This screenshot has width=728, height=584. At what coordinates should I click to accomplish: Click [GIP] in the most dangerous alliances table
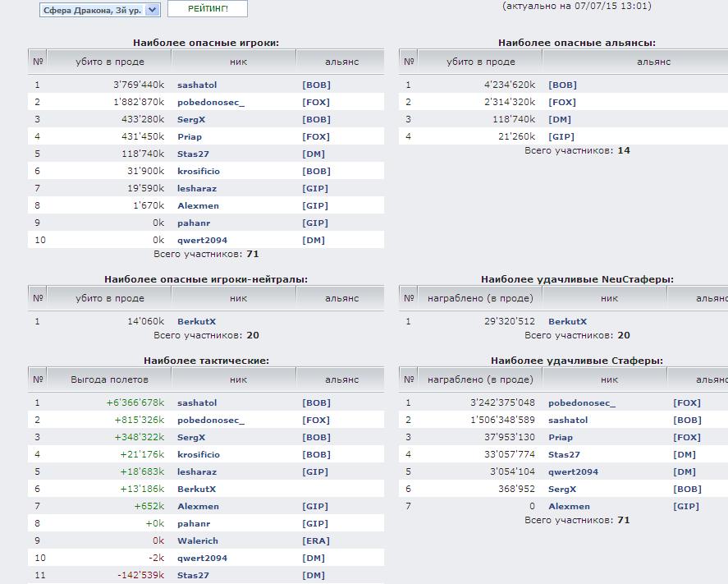pyautogui.click(x=561, y=137)
